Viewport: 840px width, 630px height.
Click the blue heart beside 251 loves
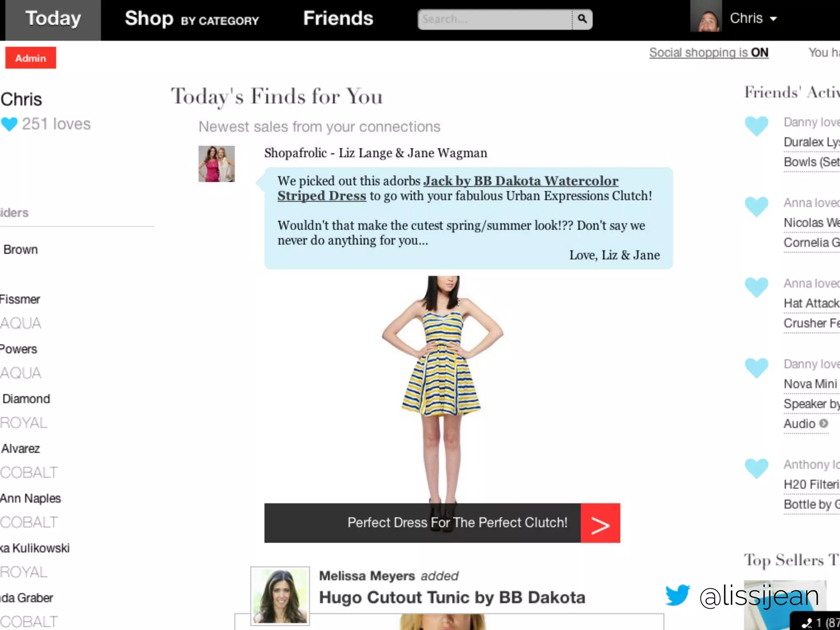click(9, 124)
